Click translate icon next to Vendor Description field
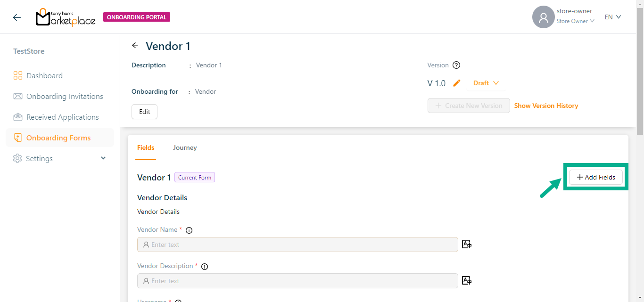644x302 pixels. [x=467, y=280]
